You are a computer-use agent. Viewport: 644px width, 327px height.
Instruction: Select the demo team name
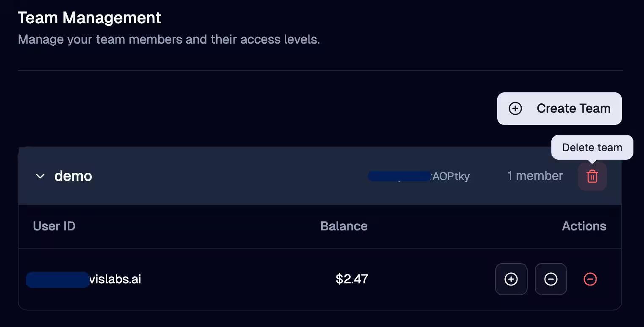pyautogui.click(x=73, y=176)
